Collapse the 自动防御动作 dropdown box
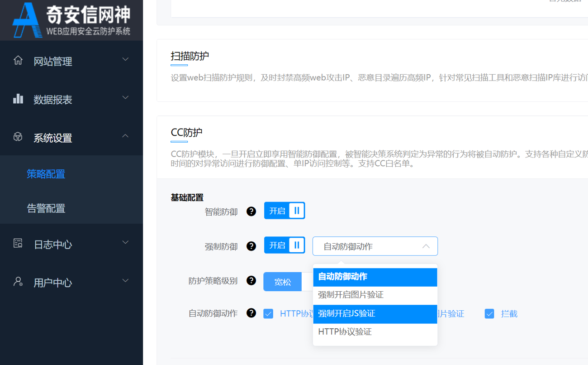Viewport: 588px width, 365px height. 375,246
